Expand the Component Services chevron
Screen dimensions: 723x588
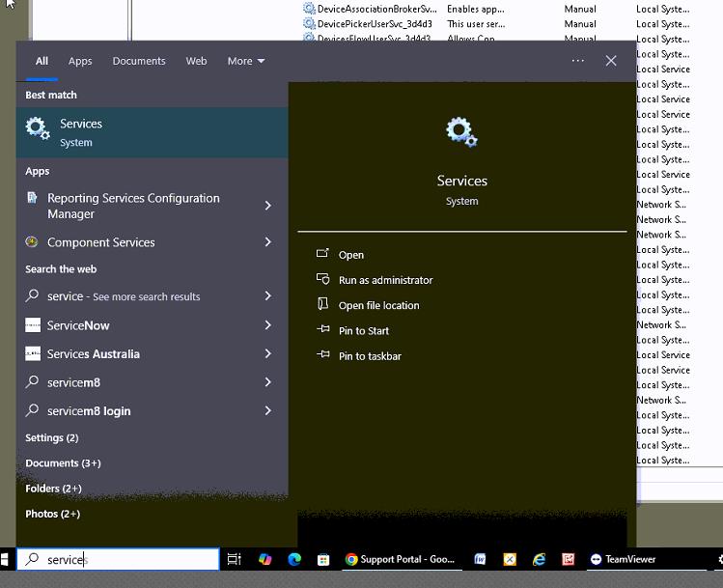[268, 242]
